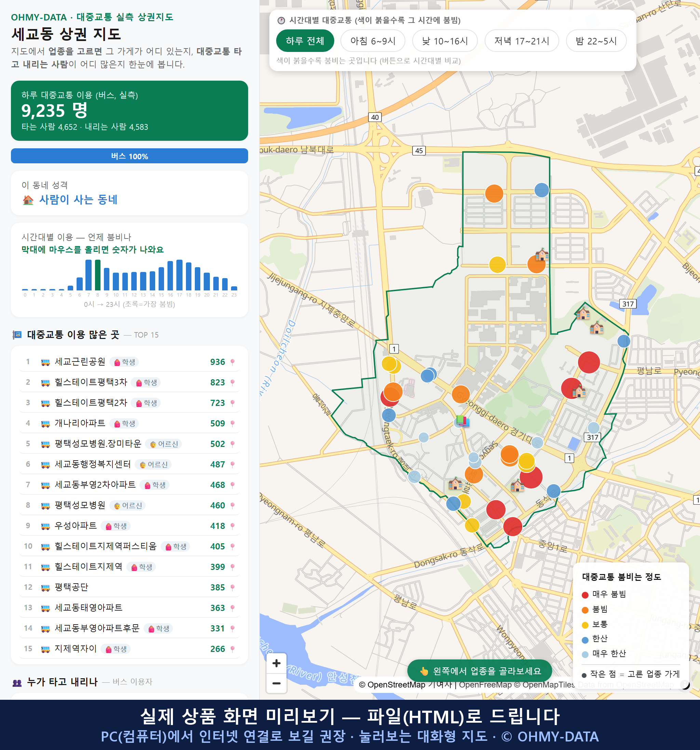Select the row 힐스테이트평택3차

tap(130, 382)
